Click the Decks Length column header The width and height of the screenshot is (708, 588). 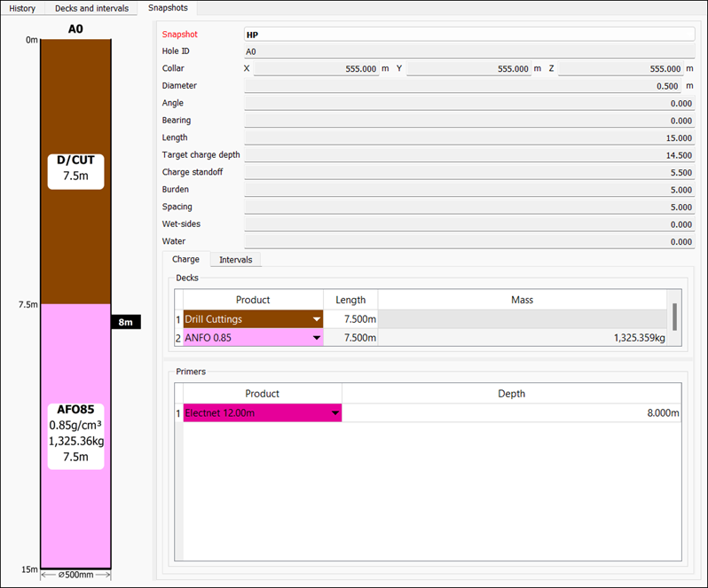[x=350, y=300]
